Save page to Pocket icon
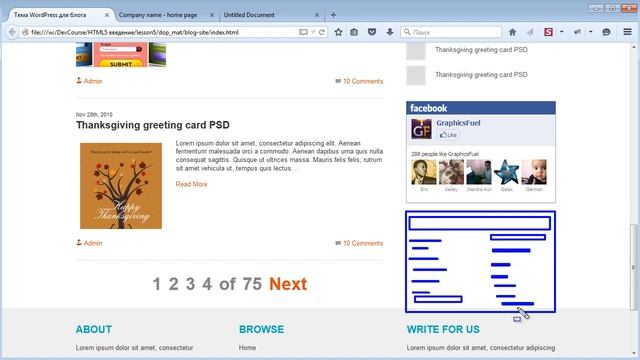Screen dimensions: 640x360 [x=372, y=32]
